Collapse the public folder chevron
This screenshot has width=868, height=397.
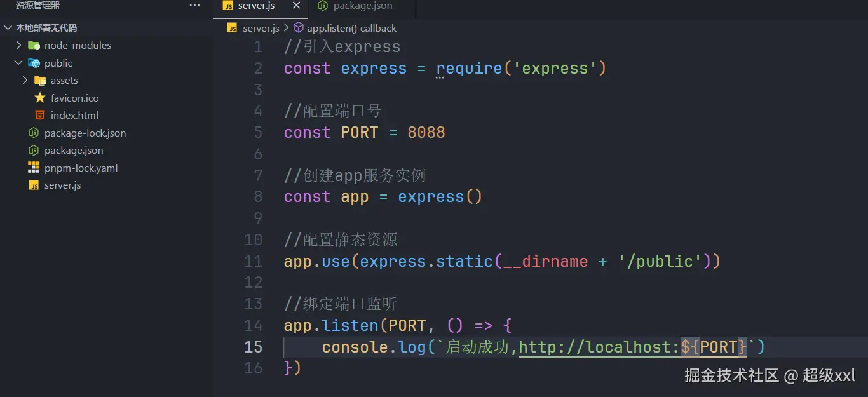pos(18,63)
